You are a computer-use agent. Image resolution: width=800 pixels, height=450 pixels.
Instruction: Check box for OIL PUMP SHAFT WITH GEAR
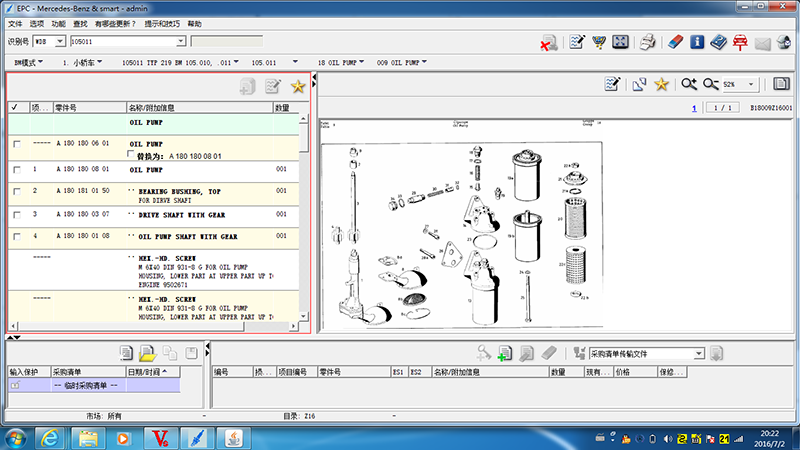click(17, 236)
